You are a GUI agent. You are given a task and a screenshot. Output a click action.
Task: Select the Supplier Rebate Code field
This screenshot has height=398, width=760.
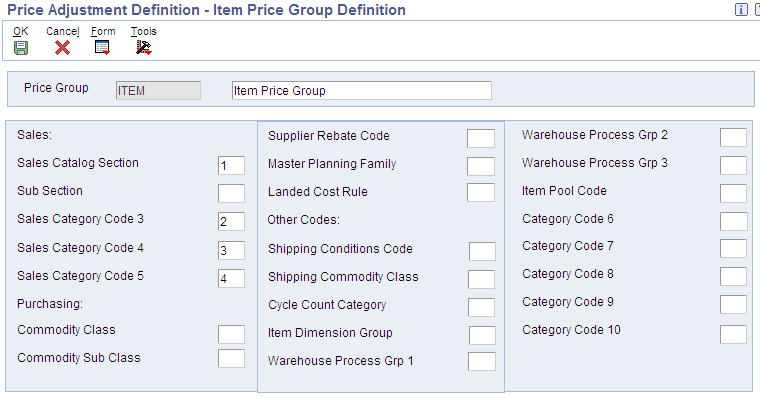(481, 138)
